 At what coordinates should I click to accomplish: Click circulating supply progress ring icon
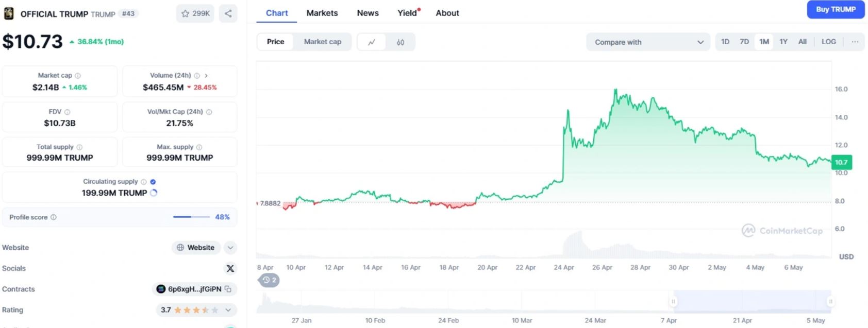(154, 193)
